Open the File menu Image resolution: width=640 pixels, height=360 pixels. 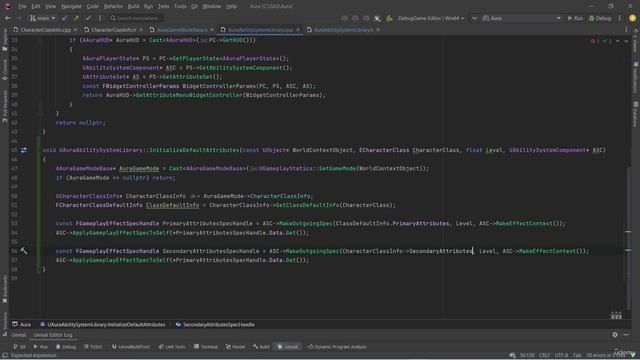[x=22, y=6]
